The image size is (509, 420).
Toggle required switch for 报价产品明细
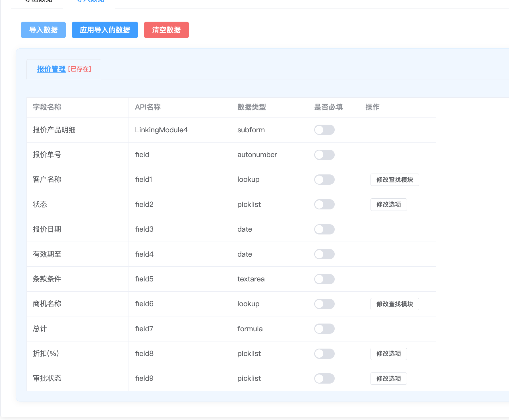tap(324, 130)
